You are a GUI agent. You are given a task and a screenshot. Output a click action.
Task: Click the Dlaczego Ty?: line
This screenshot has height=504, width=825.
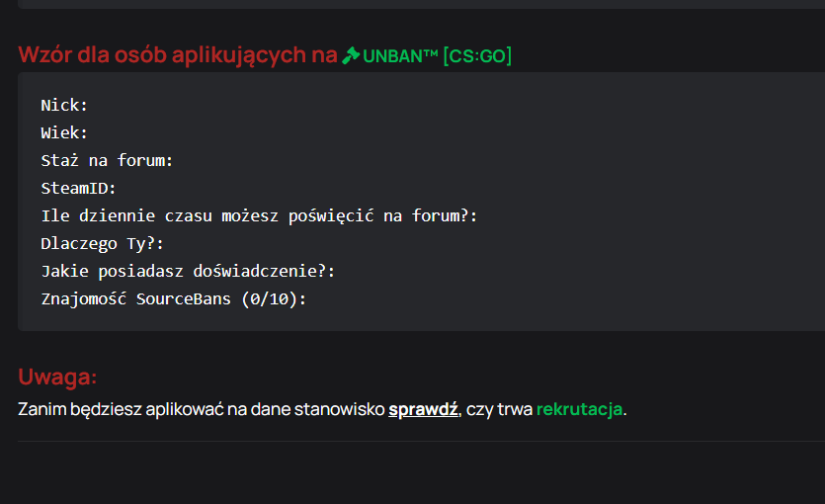[x=102, y=243]
